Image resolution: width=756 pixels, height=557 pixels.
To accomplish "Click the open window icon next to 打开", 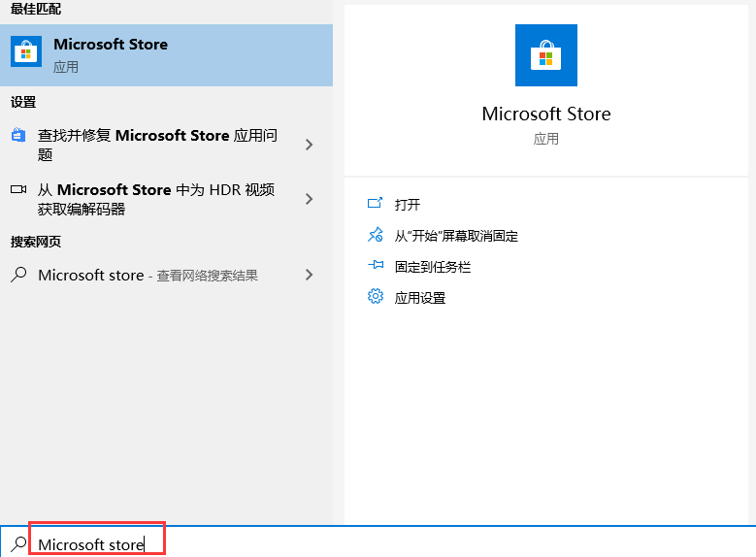I will [x=376, y=203].
